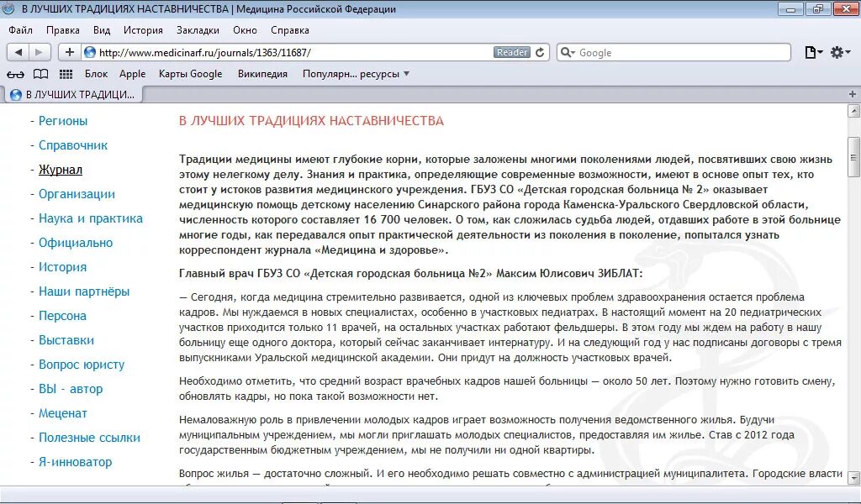Restore down the browser window

coord(818,8)
